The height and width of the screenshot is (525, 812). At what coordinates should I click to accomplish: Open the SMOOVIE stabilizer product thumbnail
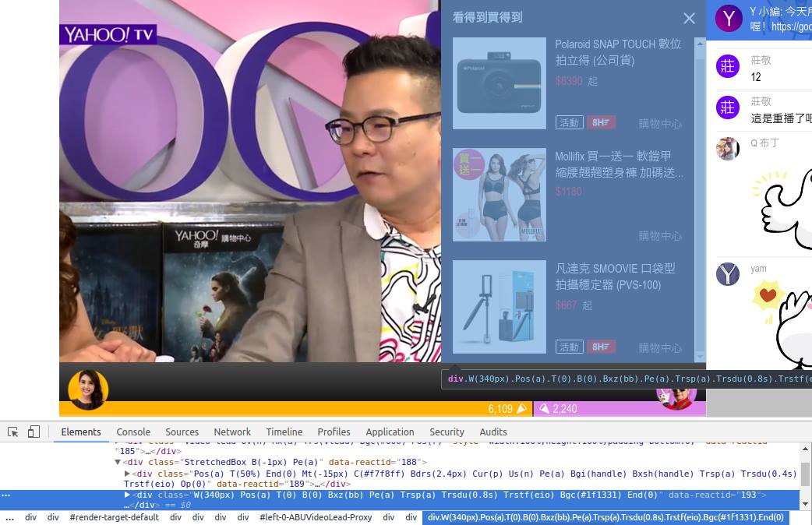[500, 307]
